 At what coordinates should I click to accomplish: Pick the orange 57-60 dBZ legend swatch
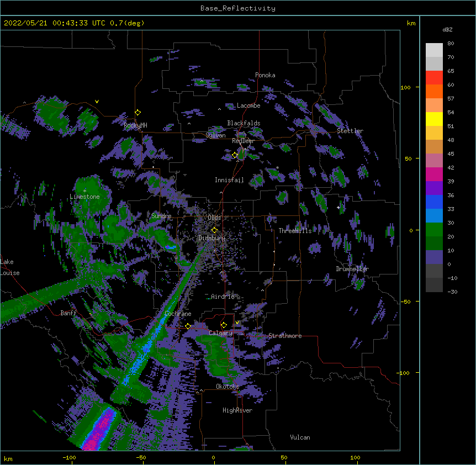434,91
